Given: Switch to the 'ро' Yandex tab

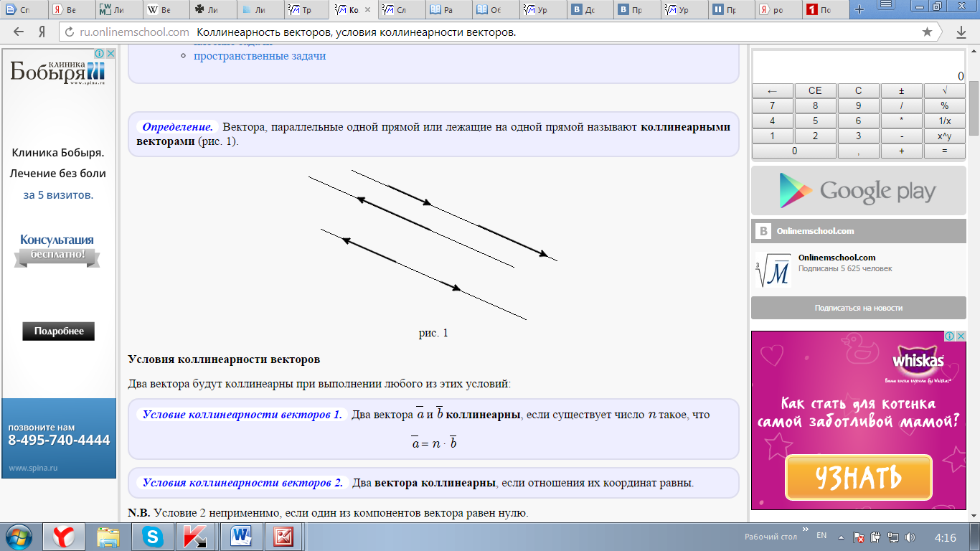Looking at the screenshot, I should point(778,10).
